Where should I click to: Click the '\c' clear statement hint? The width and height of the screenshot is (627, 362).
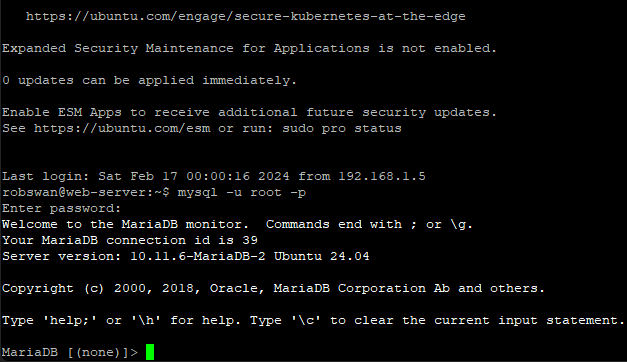click(x=306, y=320)
